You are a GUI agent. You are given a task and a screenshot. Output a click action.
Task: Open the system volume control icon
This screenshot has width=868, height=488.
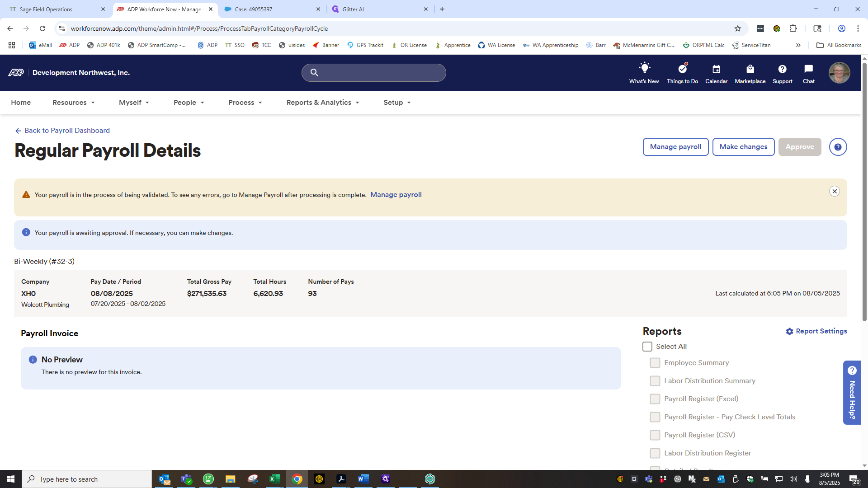(793, 479)
